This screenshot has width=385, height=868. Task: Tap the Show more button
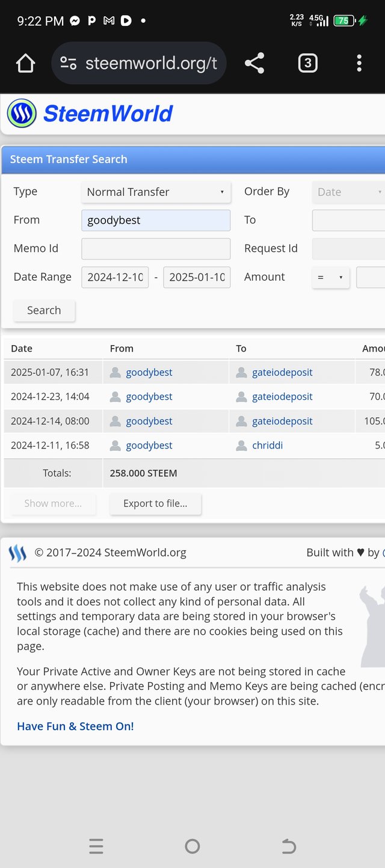pos(53,504)
